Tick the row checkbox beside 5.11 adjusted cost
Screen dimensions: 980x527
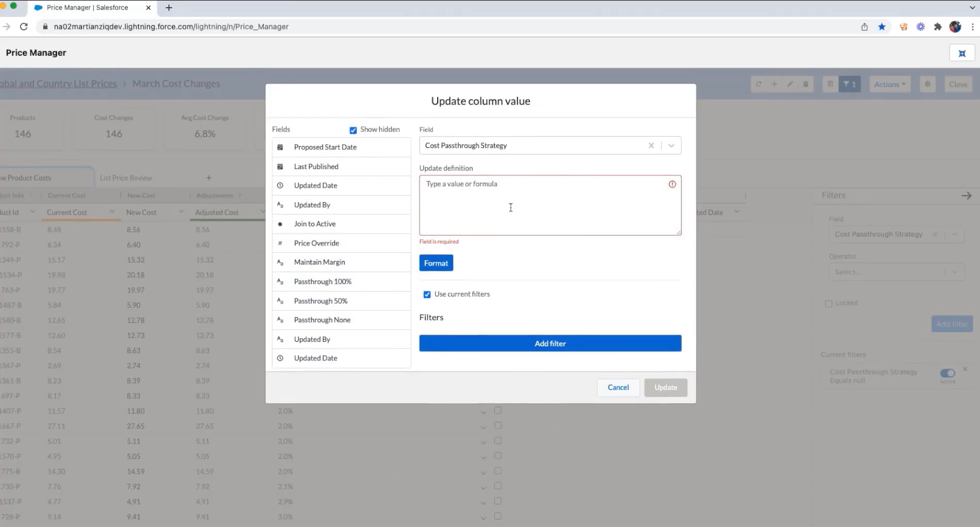tap(498, 441)
